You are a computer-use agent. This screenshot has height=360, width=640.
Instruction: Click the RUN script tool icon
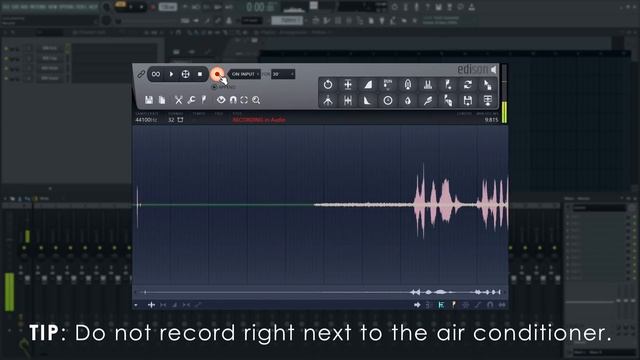(388, 84)
